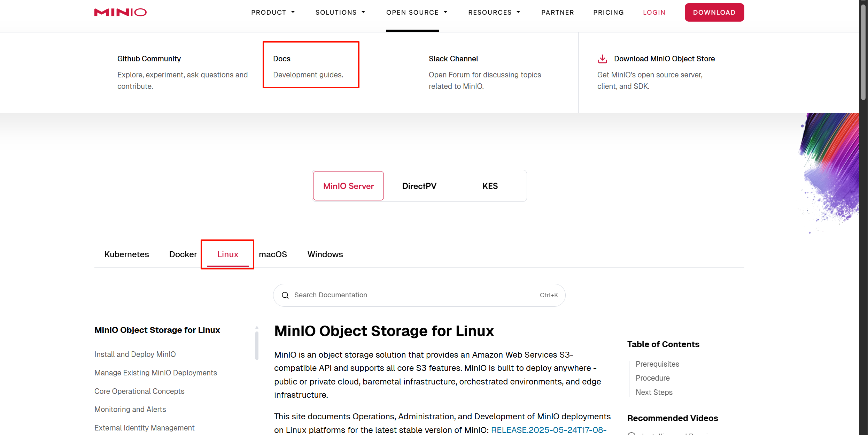Viewport: 868px width, 435px height.
Task: Click the Table of Contents heading
Action: pos(663,344)
